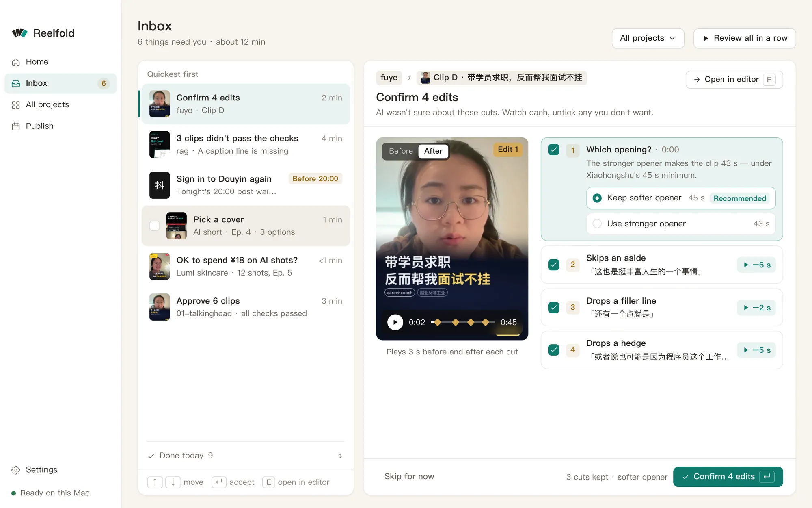
Task: Select Keep softer opener option
Action: click(681, 198)
